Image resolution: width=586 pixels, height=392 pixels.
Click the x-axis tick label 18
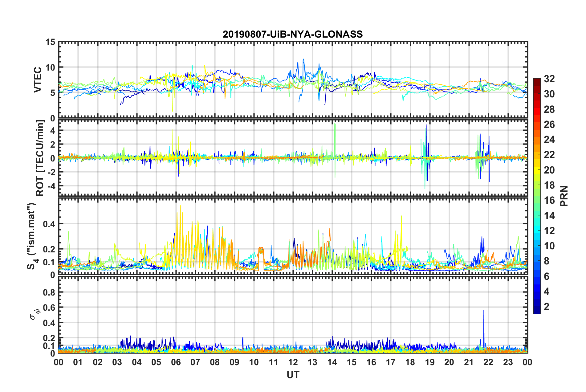point(410,362)
